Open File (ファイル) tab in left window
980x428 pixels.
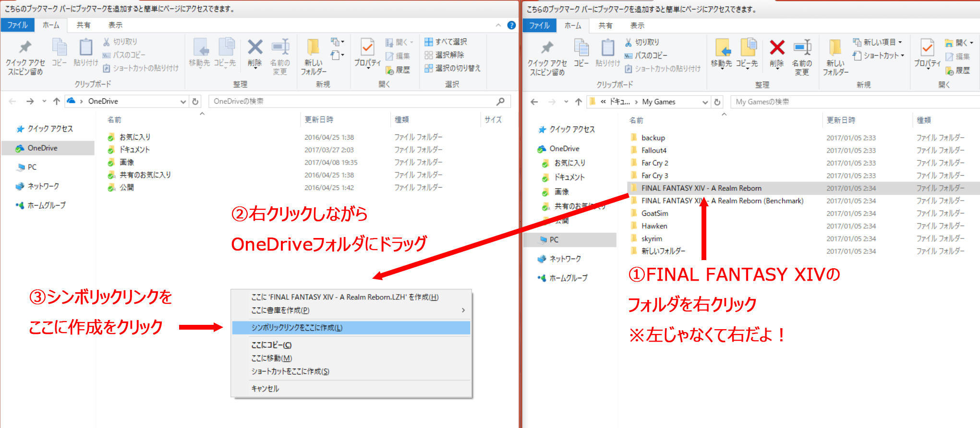(x=17, y=25)
